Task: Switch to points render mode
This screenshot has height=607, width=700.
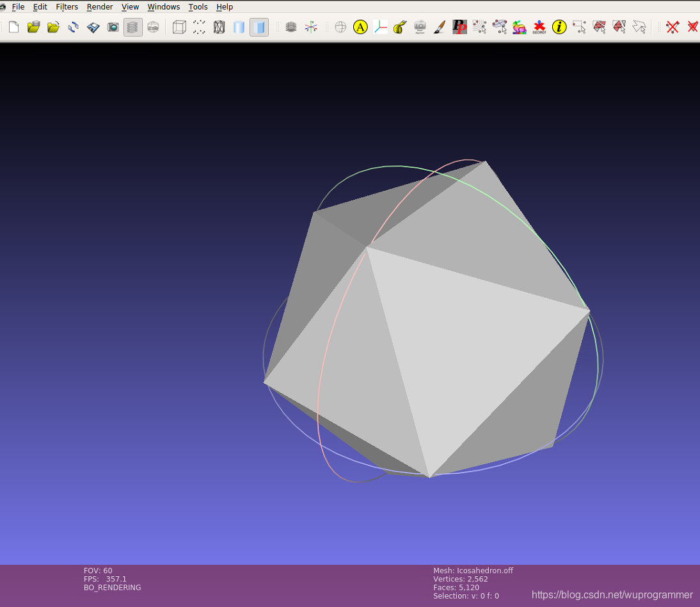Action: pyautogui.click(x=199, y=28)
